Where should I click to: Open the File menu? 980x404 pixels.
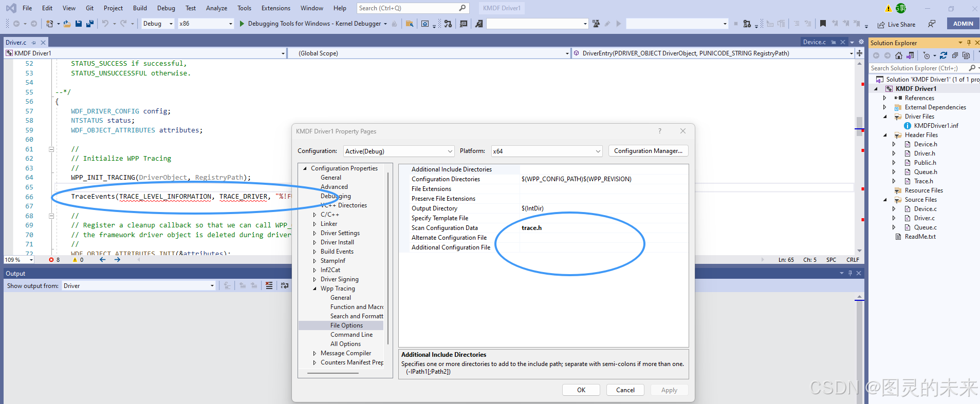pos(27,8)
